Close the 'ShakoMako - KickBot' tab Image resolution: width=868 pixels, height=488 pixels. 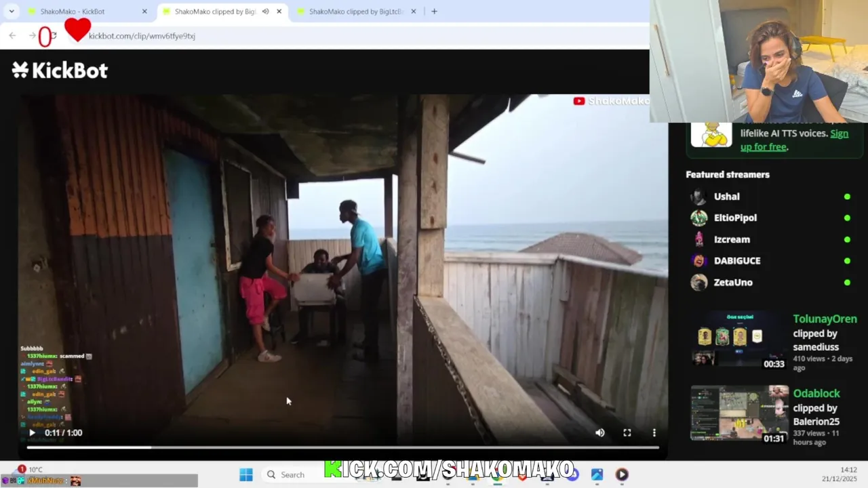144,12
